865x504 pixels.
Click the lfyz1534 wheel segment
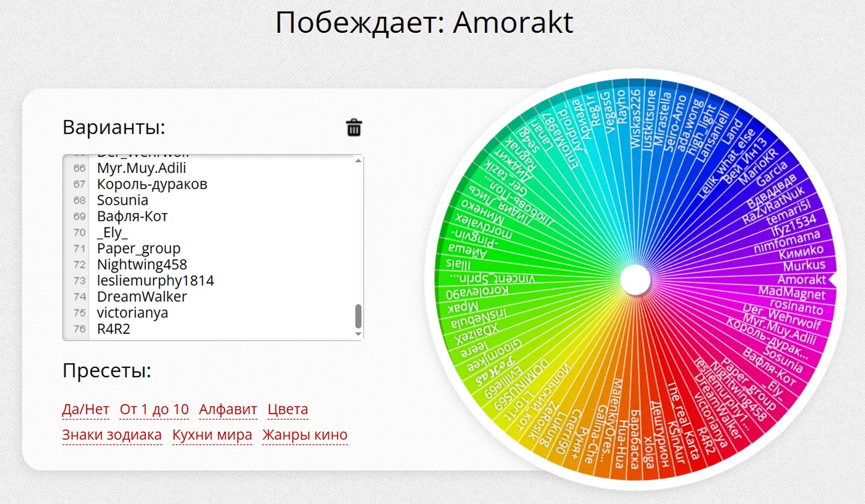point(793,225)
